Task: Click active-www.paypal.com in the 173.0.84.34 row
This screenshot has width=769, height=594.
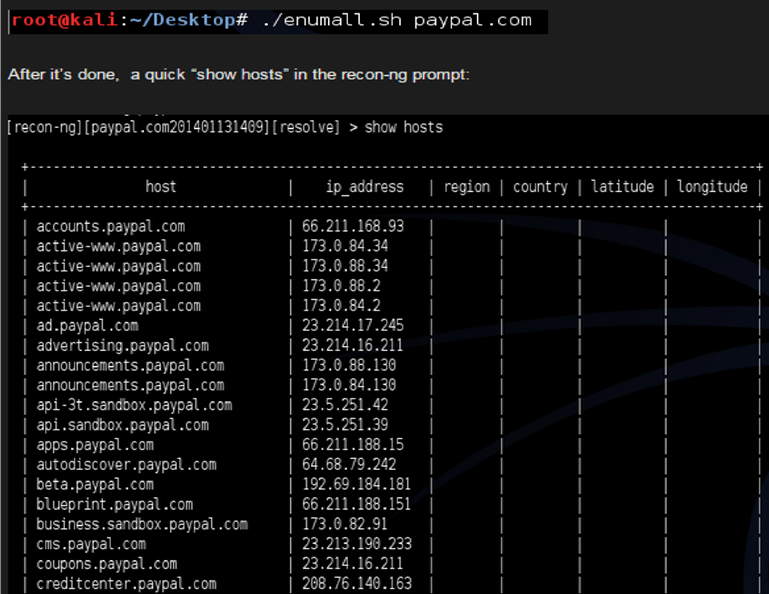Action: [x=118, y=246]
